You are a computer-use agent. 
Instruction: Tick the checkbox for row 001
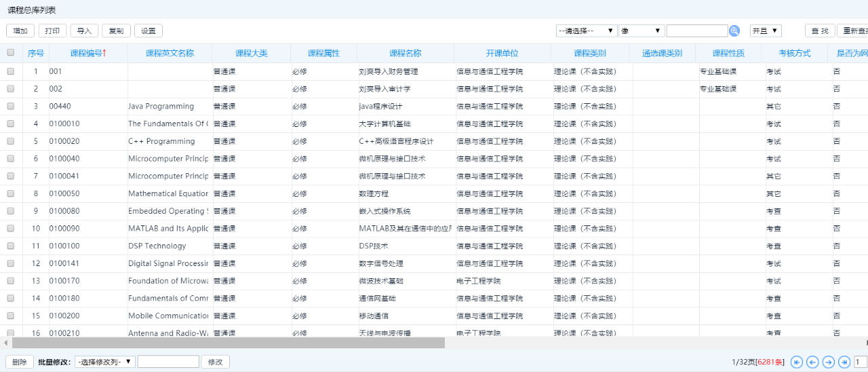coord(11,71)
